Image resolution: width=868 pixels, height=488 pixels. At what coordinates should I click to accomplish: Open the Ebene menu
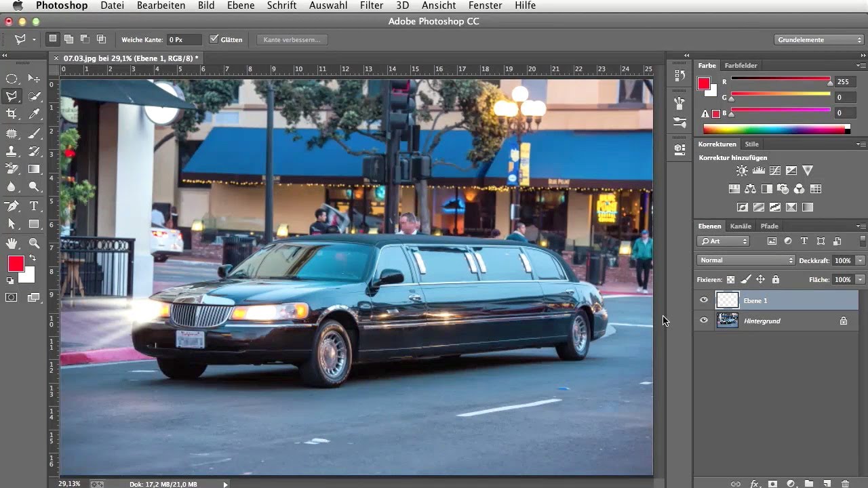tap(241, 5)
